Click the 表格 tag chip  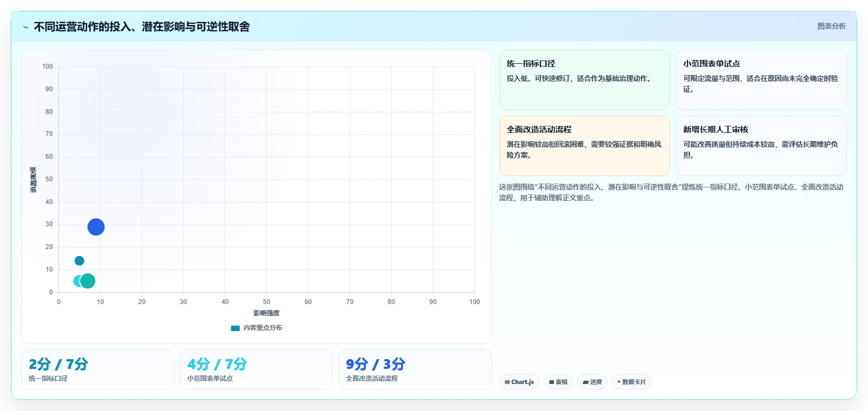558,382
